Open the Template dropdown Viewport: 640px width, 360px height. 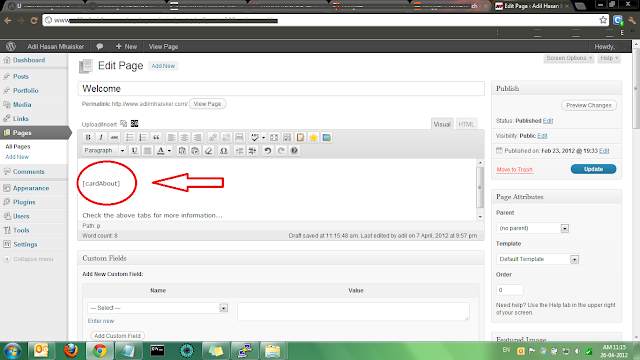538,259
